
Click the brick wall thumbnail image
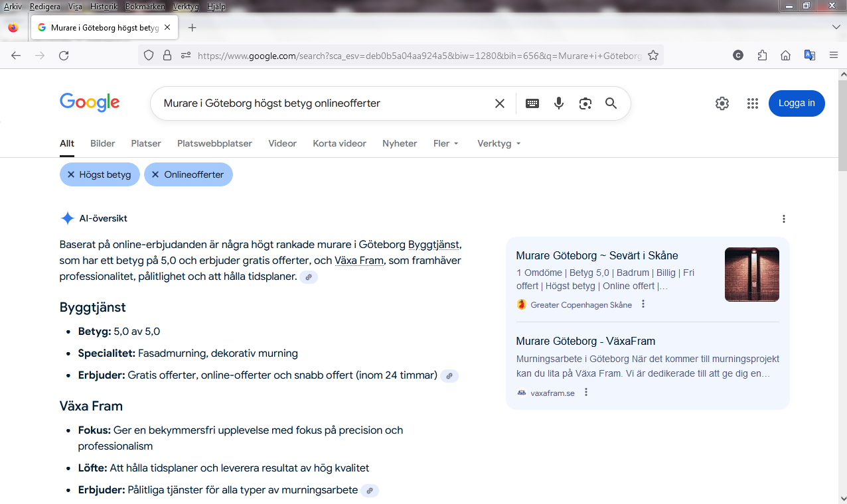[x=751, y=275]
